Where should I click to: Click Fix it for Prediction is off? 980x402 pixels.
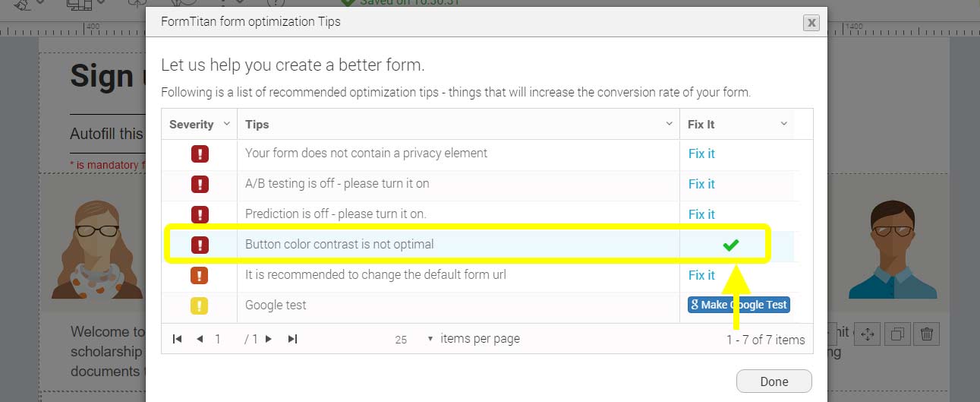[701, 214]
